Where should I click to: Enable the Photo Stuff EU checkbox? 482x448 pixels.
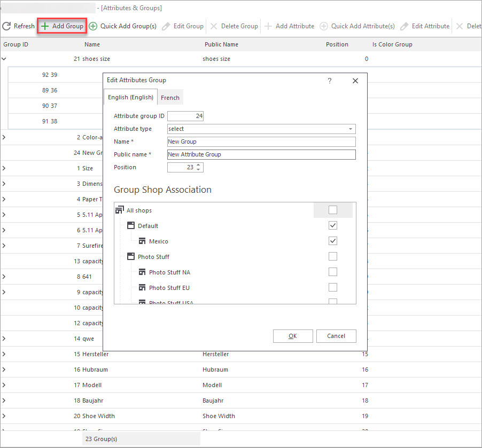pos(333,287)
